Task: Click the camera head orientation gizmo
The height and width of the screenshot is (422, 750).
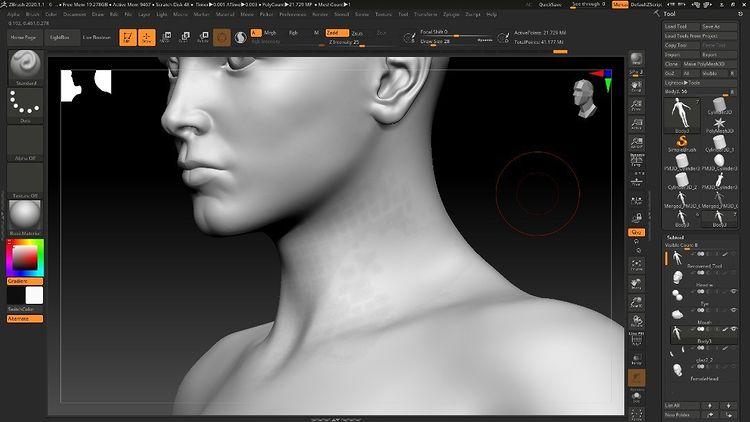Action: (x=583, y=95)
